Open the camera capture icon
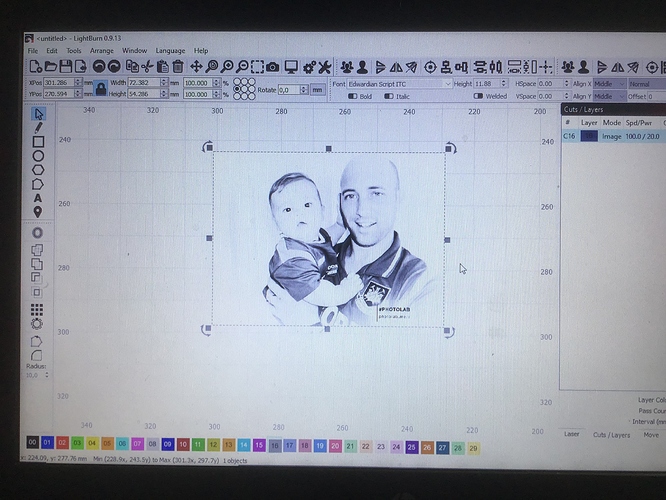This screenshot has width=666, height=500. point(272,67)
